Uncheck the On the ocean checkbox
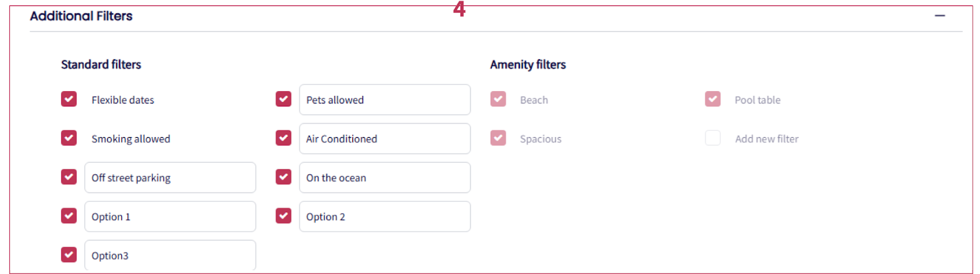The height and width of the screenshot is (274, 980). (x=284, y=177)
